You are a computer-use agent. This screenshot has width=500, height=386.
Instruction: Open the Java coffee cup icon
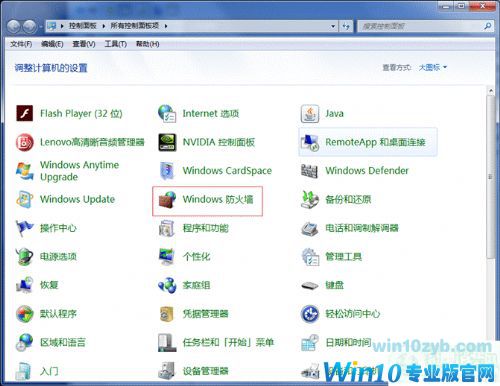pyautogui.click(x=310, y=113)
